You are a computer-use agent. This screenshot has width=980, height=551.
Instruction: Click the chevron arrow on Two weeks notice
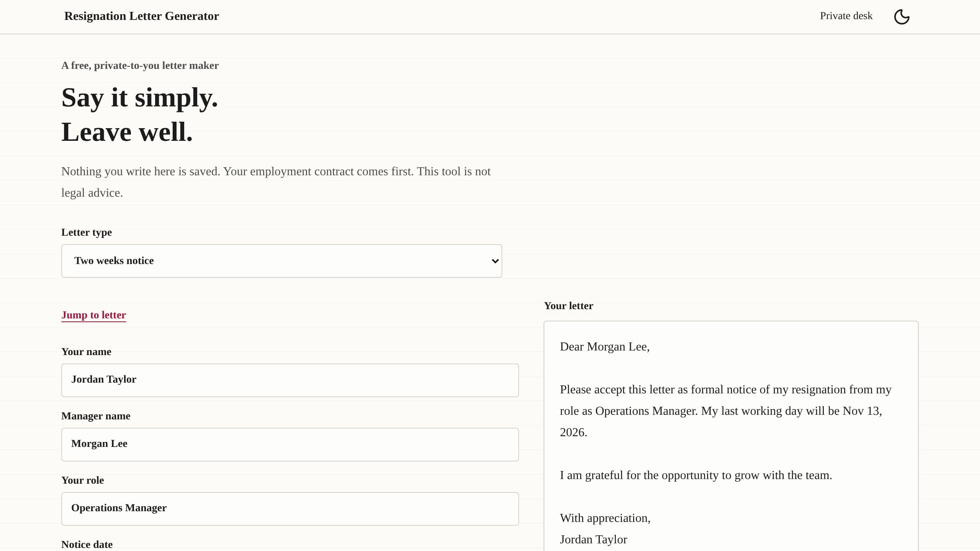pyautogui.click(x=495, y=261)
